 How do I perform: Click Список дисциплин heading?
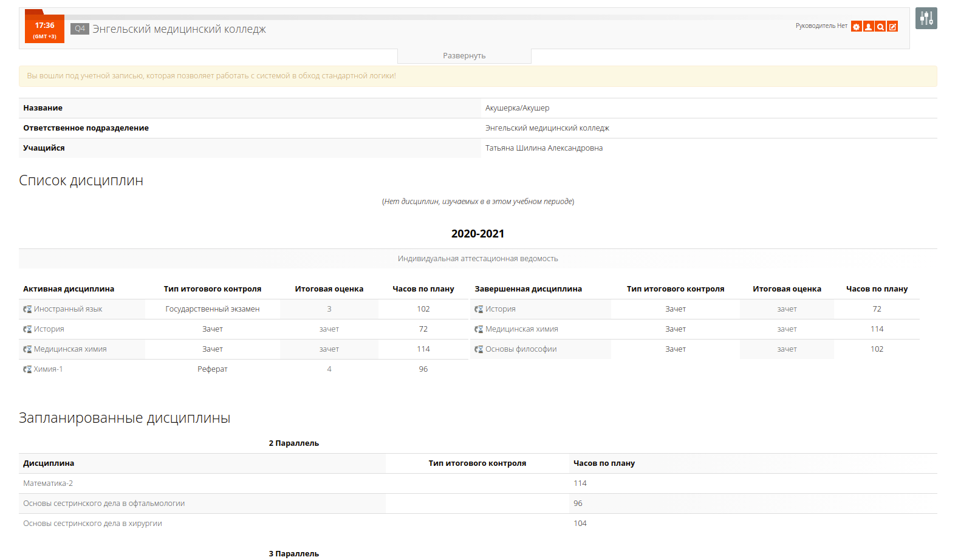pos(81,181)
